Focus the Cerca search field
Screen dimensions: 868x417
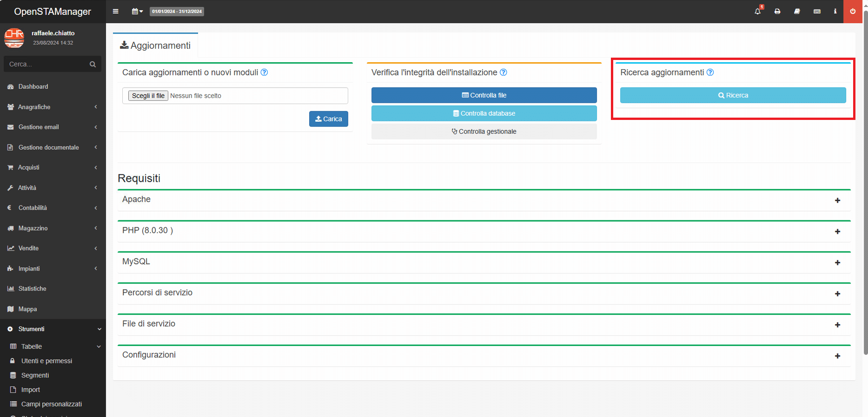coord(45,64)
